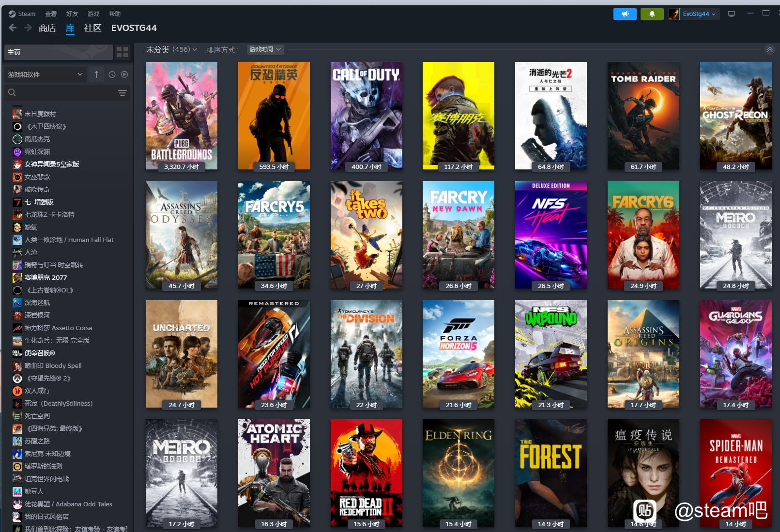Open the Shadow of the Tomb Raider cover

[x=643, y=116]
